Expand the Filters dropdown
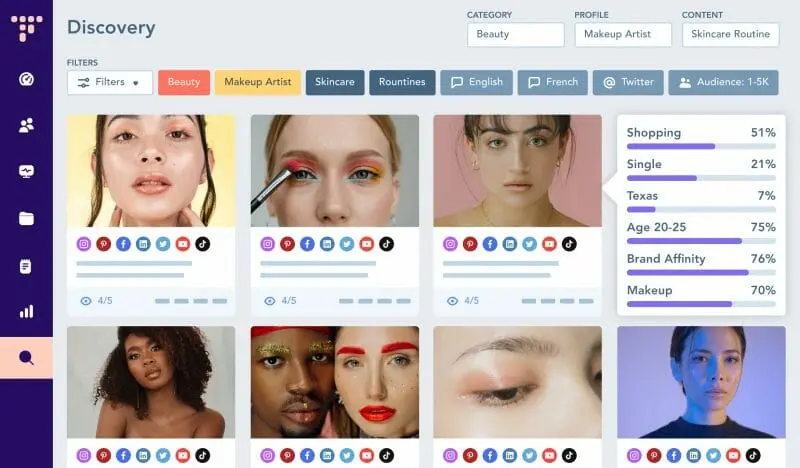 pyautogui.click(x=110, y=82)
